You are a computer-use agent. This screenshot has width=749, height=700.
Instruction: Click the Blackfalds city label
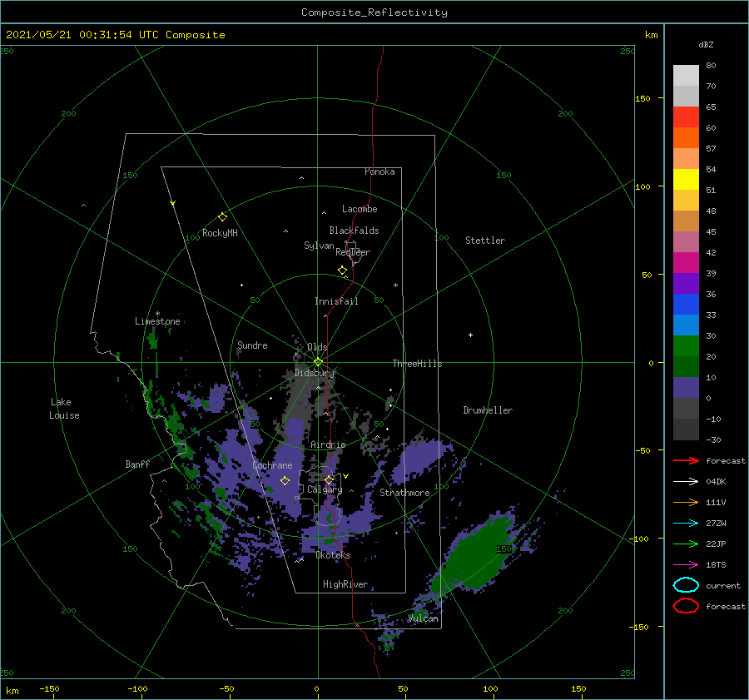click(x=354, y=231)
